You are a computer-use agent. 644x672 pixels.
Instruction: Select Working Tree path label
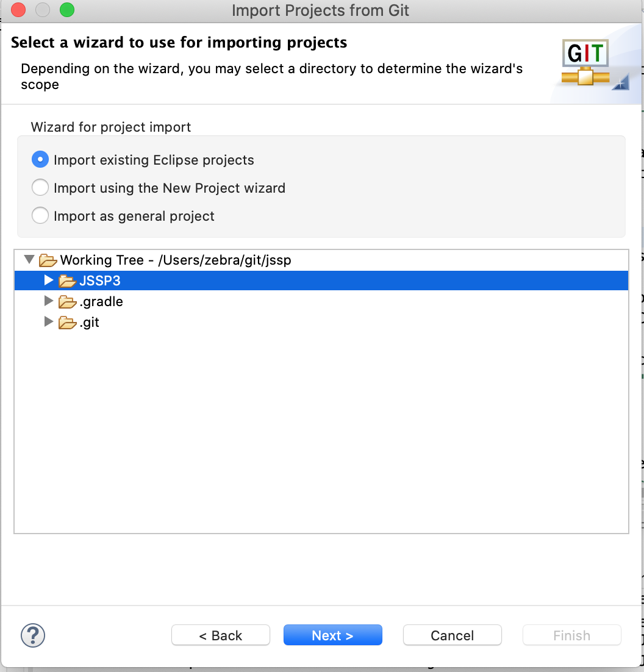176,260
